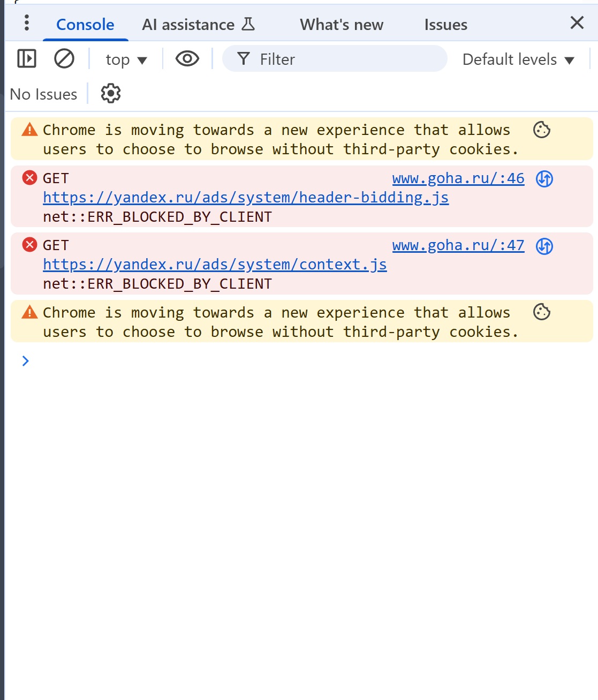Image resolution: width=598 pixels, height=700 pixels.
Task: Click the error icon on the context.js row
Action: pyautogui.click(x=29, y=245)
